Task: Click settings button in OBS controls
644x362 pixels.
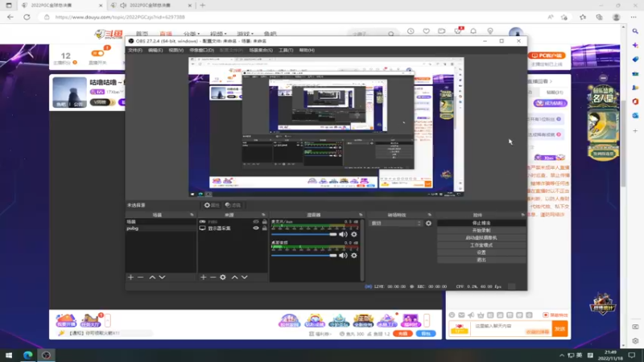Action: pos(481,253)
